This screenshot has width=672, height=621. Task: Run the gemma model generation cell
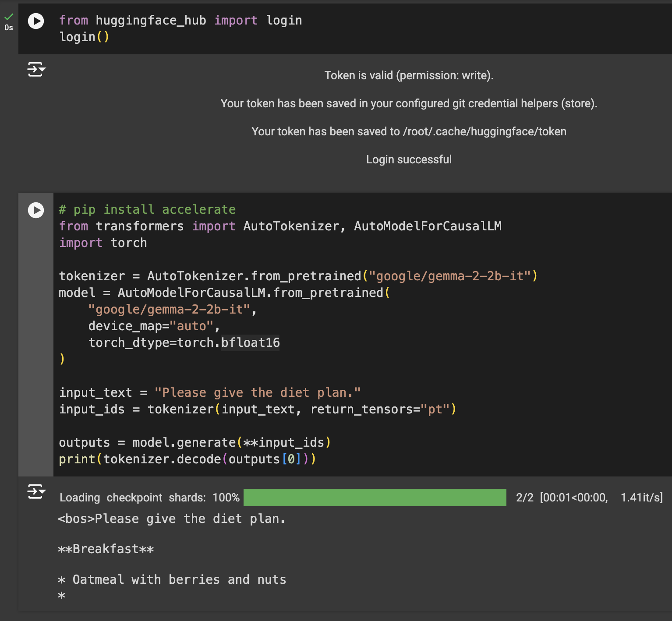(x=36, y=210)
